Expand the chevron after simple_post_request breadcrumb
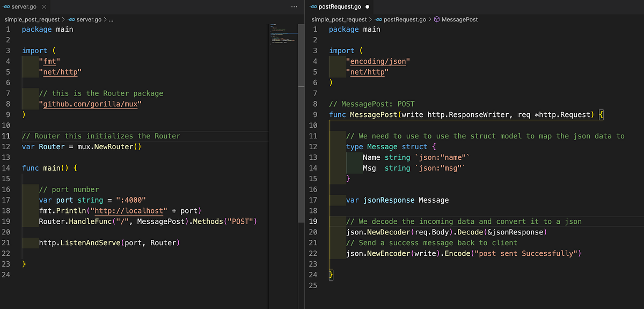The height and width of the screenshot is (309, 644). click(64, 19)
